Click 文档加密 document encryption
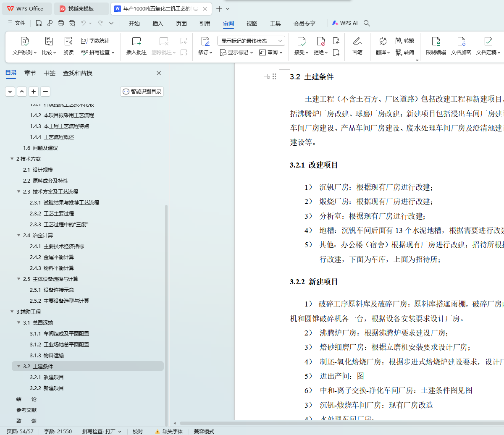 pyautogui.click(x=461, y=46)
